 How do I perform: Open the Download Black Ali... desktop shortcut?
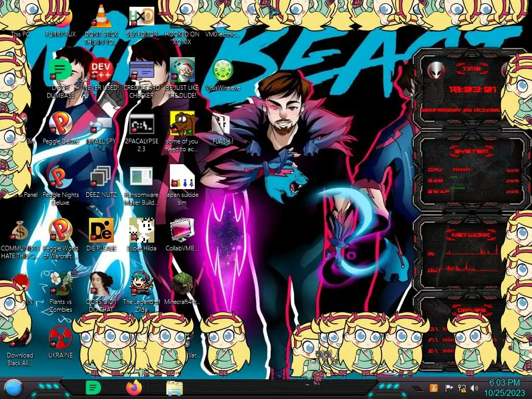(x=20, y=358)
